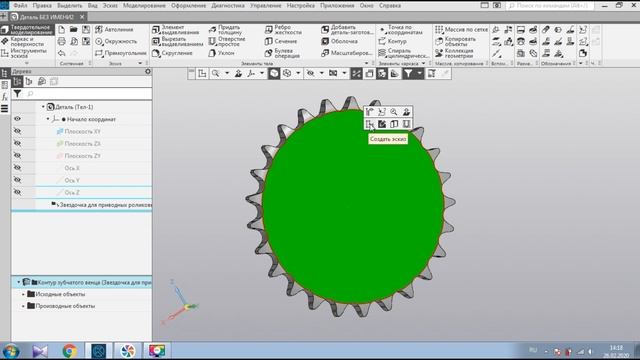
Task: Open zoom dropdown arrow in view toolbar
Action: 227,73
